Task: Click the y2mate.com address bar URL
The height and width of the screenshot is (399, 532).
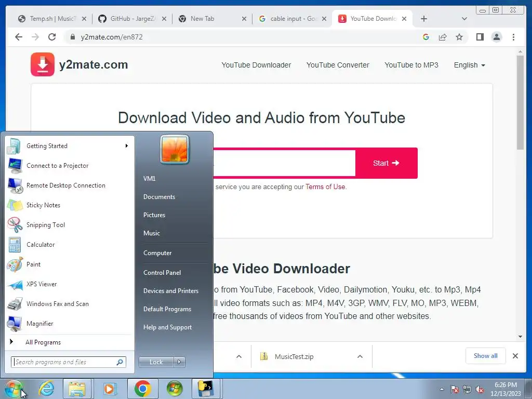Action: [x=112, y=37]
